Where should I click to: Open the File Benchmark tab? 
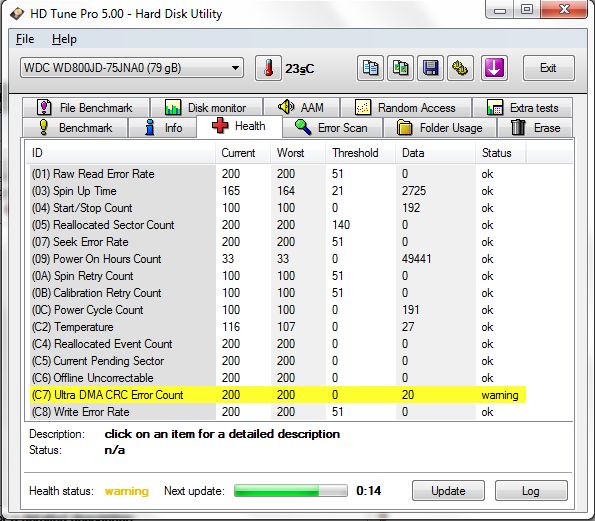pyautogui.click(x=86, y=108)
